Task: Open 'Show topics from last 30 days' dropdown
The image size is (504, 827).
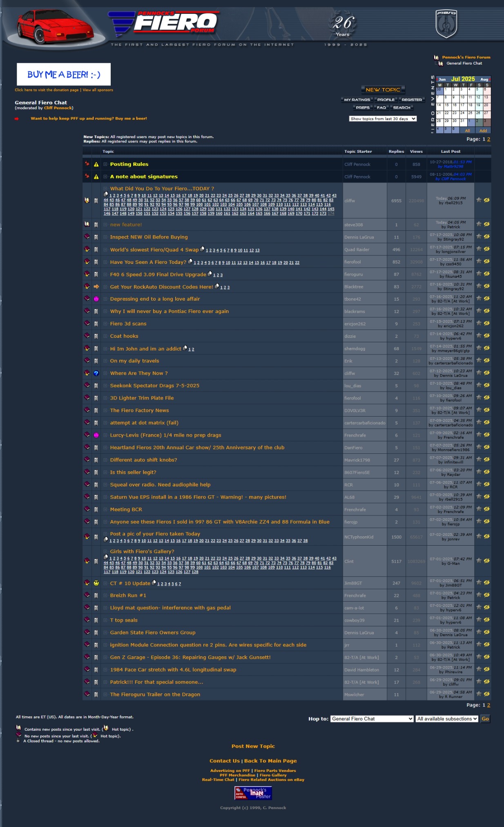Action: click(x=383, y=119)
